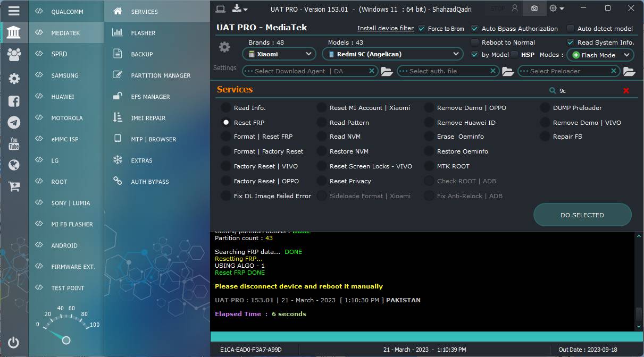This screenshot has width=644, height=357.
Task: Enable the HSP checkbox
Action: 514,55
